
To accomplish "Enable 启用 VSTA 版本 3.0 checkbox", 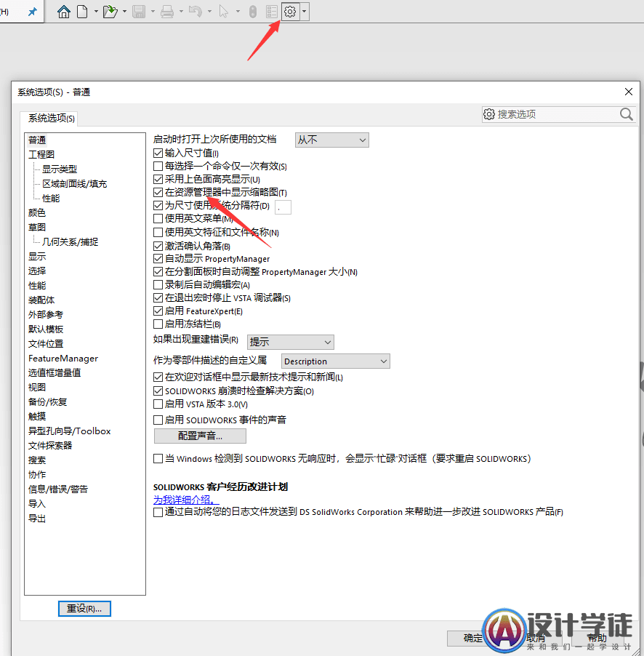I will click(x=158, y=404).
